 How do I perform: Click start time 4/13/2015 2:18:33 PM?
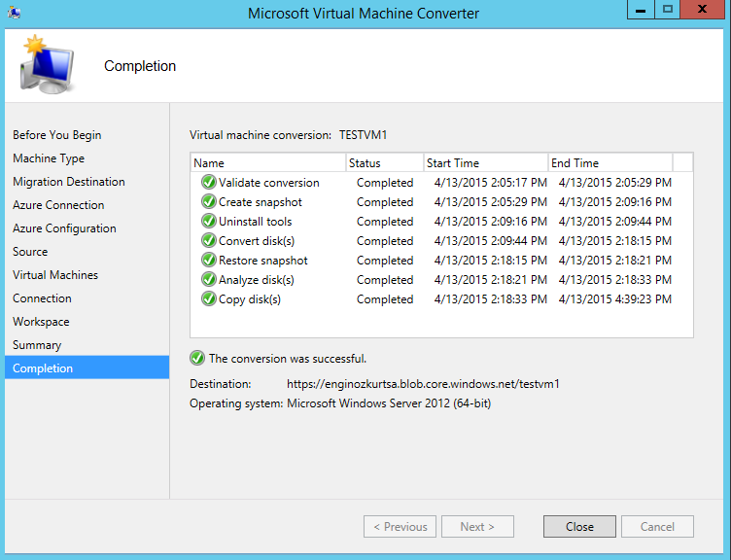[x=491, y=299]
